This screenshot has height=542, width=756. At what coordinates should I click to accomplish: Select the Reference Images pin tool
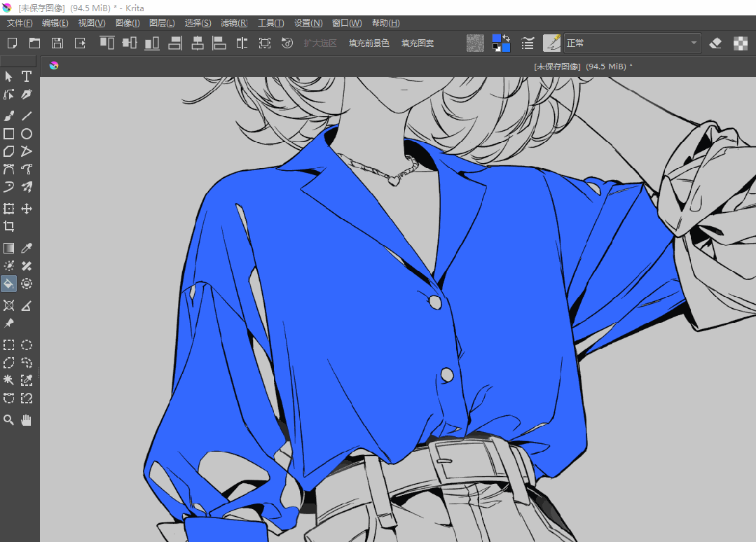point(8,324)
